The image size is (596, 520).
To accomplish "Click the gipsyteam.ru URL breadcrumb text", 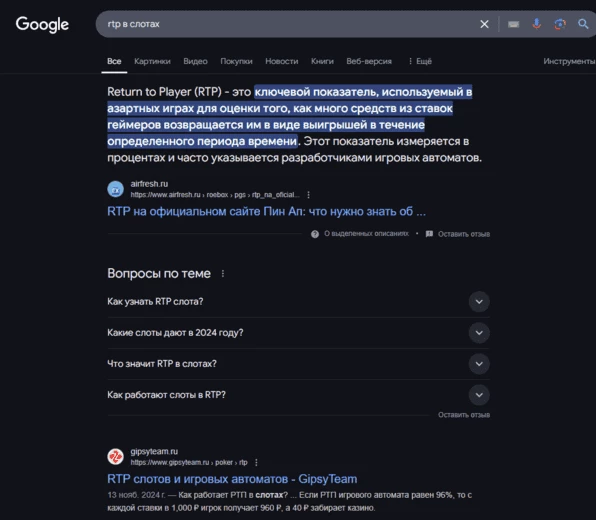I will point(189,462).
